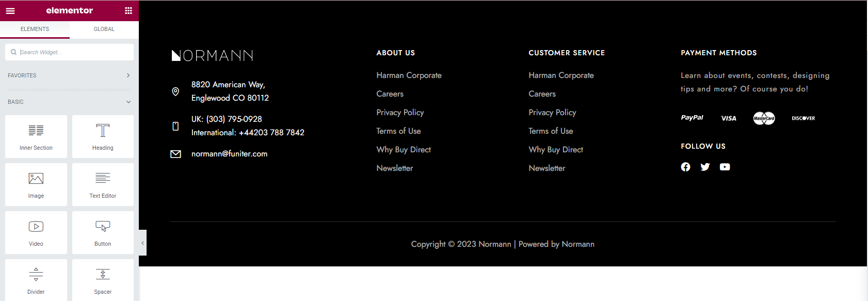Select the Inner Section widget
This screenshot has height=301, width=868.
click(36, 136)
